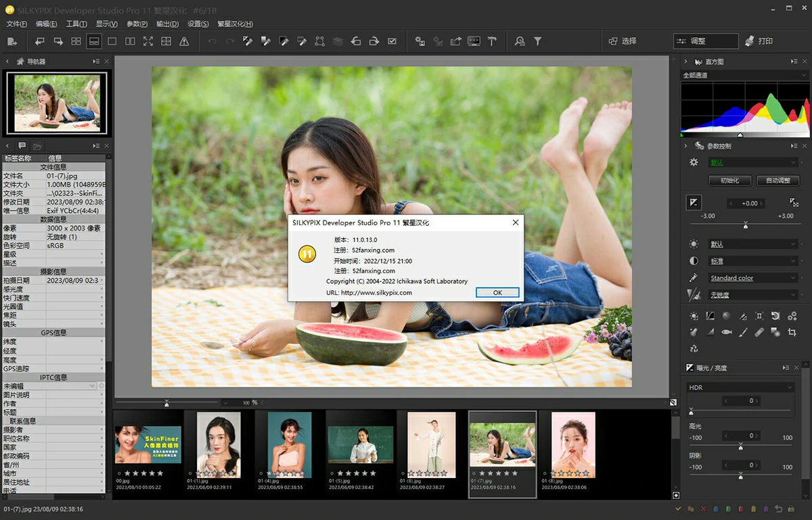
Task: Click the 阴影 shadow value input field
Action: coord(740,465)
